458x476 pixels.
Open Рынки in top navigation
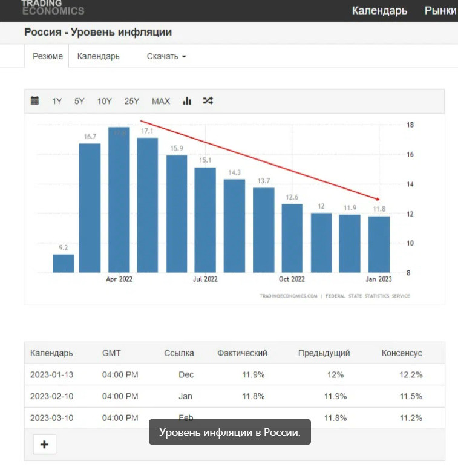pos(440,11)
